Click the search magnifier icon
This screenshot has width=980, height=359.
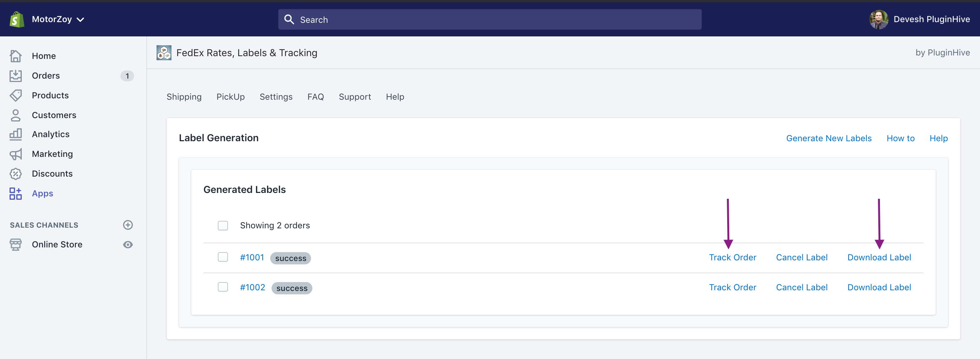[289, 19]
